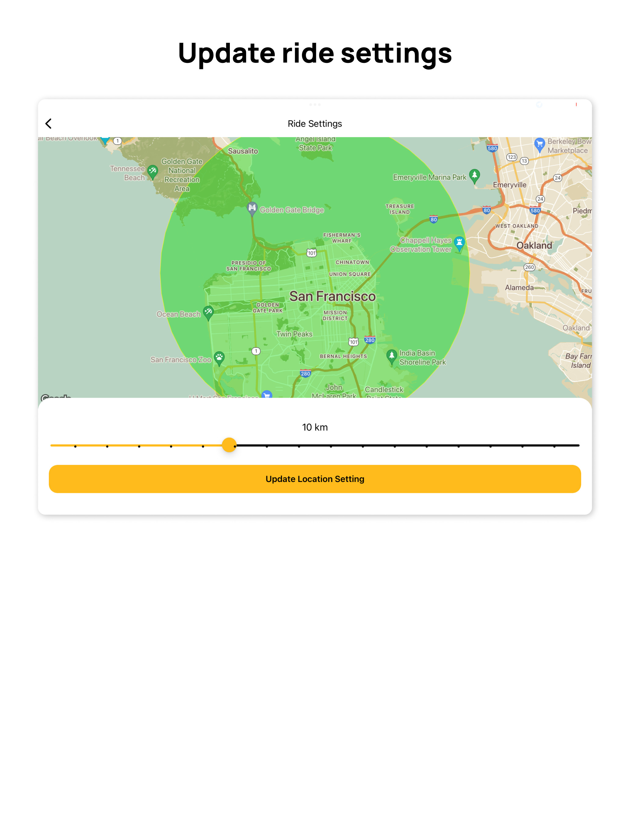Click the Alameda map label
Screen dimensions: 630x840
[519, 288]
